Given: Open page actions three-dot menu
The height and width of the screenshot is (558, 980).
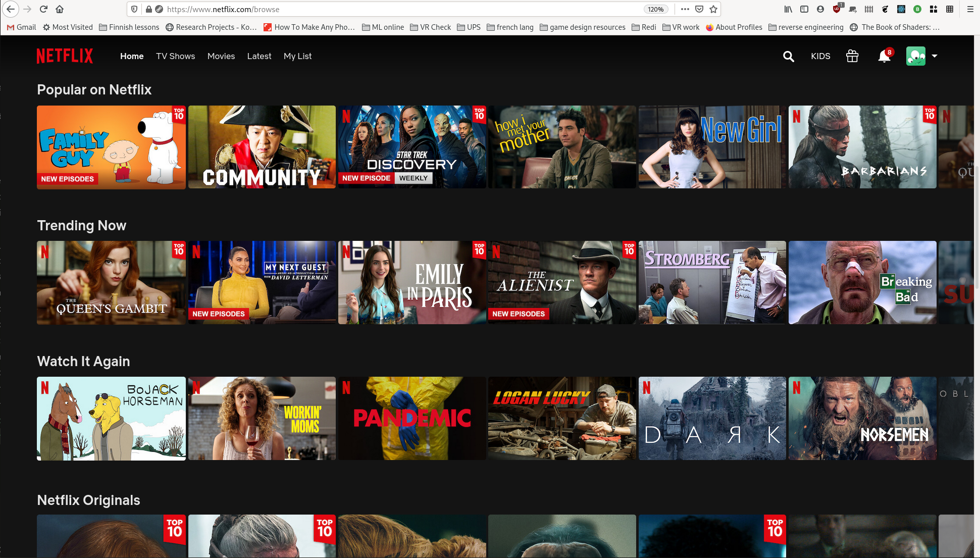Looking at the screenshot, I should pyautogui.click(x=685, y=9).
